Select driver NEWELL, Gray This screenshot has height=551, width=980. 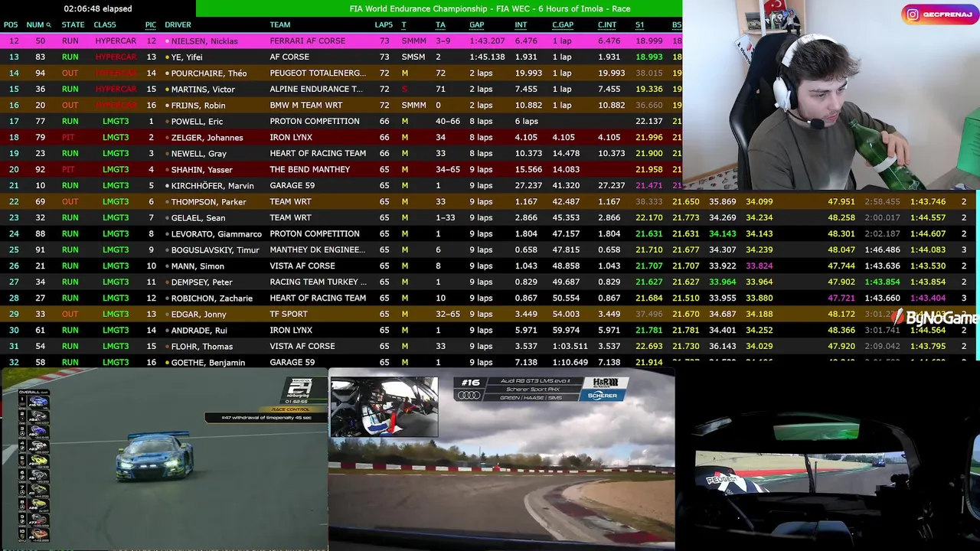point(199,154)
